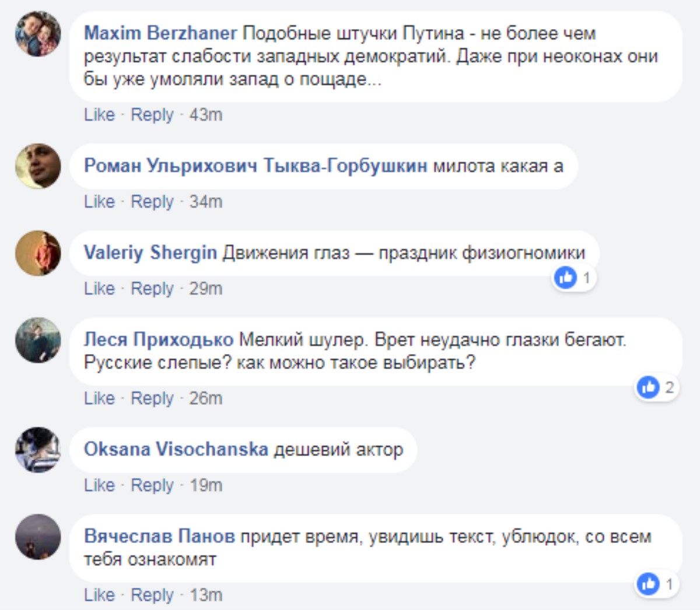The width and height of the screenshot is (700, 610).
Task: Click the 26m timestamp link
Action: coord(206,398)
